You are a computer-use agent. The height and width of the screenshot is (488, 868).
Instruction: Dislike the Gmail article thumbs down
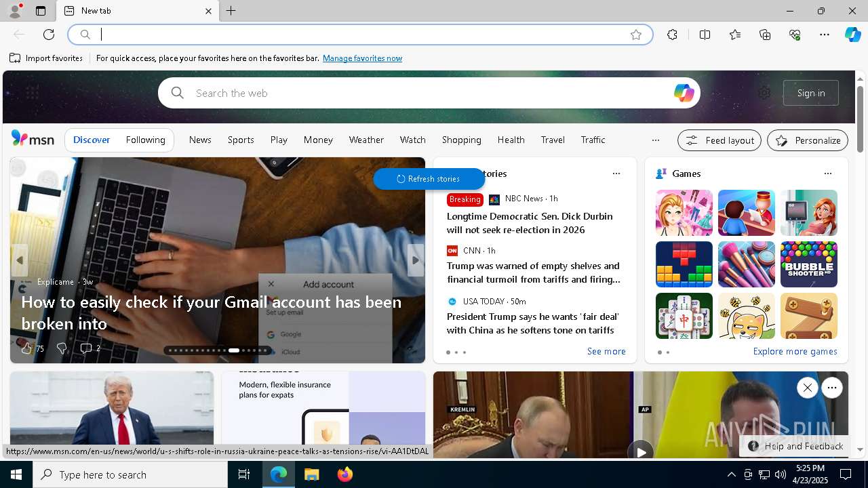[62, 348]
